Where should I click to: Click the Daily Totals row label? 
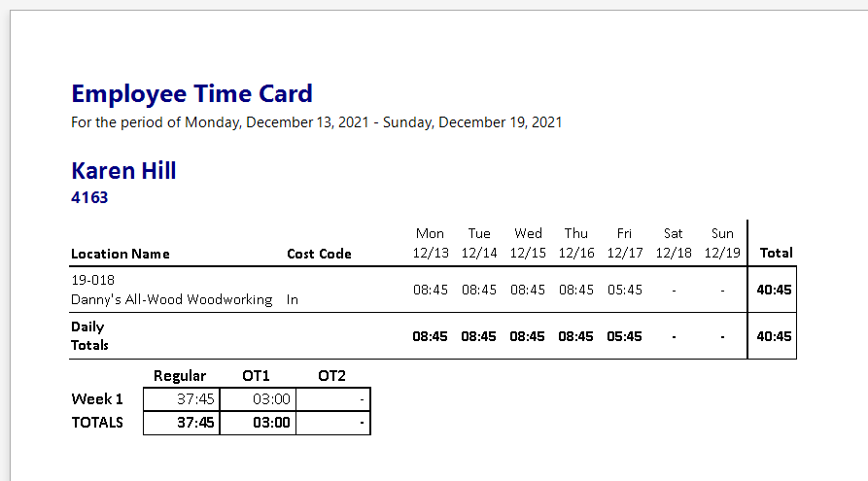(x=89, y=335)
